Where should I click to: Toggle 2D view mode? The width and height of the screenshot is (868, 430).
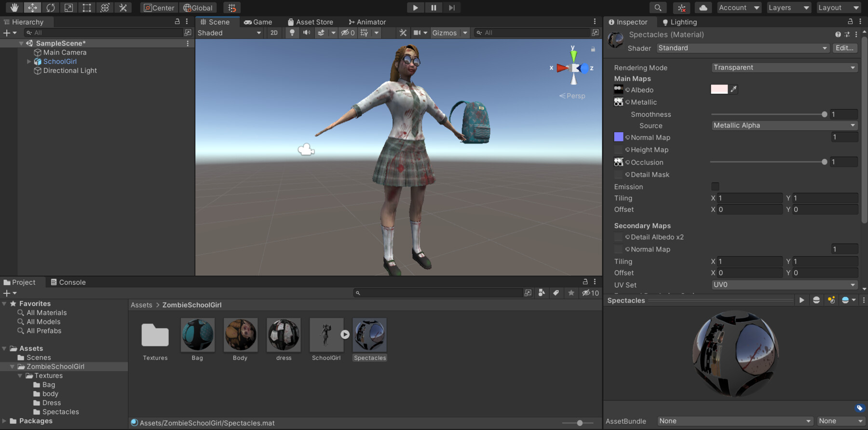click(x=274, y=33)
